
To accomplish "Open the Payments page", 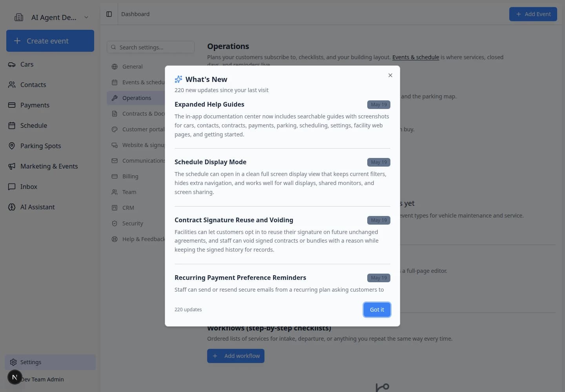I will coord(50,105).
